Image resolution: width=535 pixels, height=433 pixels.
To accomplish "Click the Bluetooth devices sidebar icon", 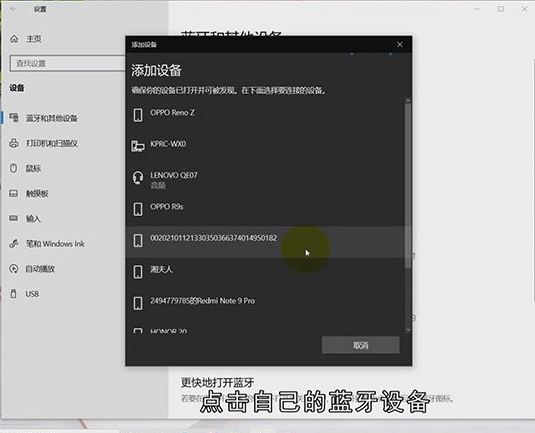I will click(14, 118).
